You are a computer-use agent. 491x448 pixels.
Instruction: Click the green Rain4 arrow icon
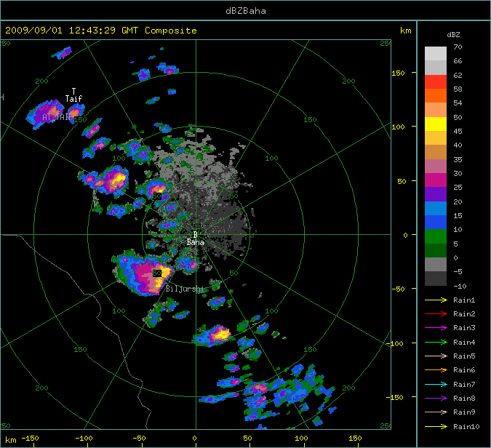click(x=436, y=343)
